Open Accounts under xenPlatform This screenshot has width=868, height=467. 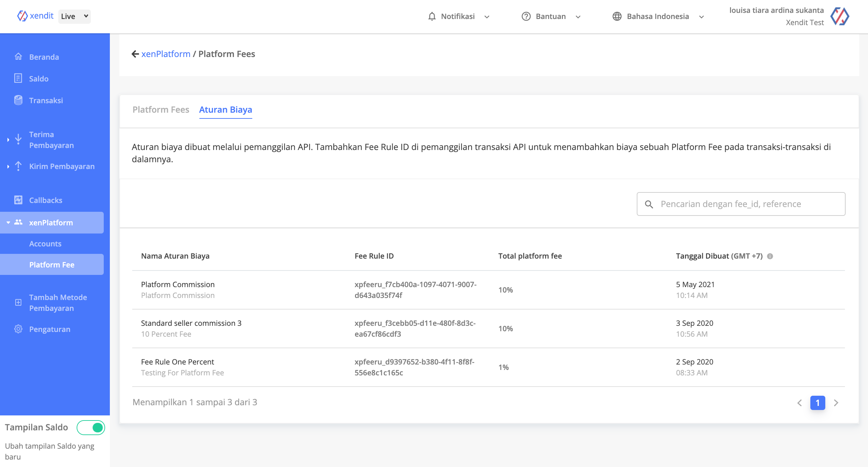click(x=45, y=244)
